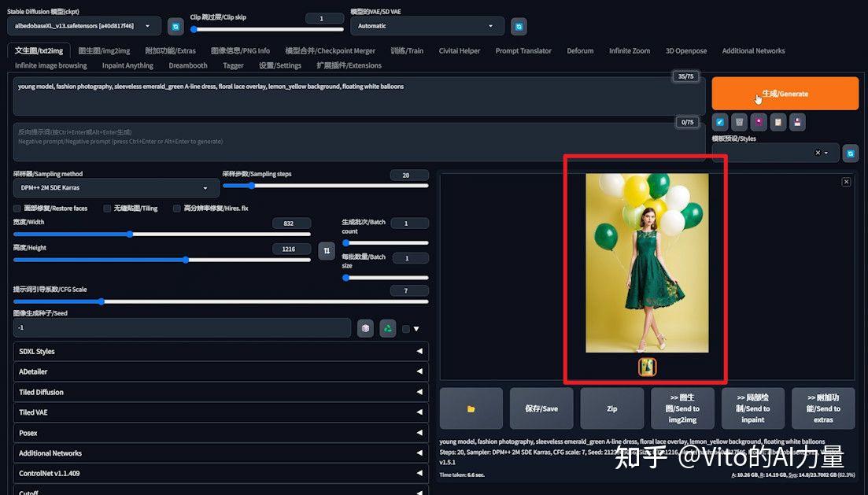The width and height of the screenshot is (868, 495).
Task: Click the Save button
Action: (x=541, y=408)
